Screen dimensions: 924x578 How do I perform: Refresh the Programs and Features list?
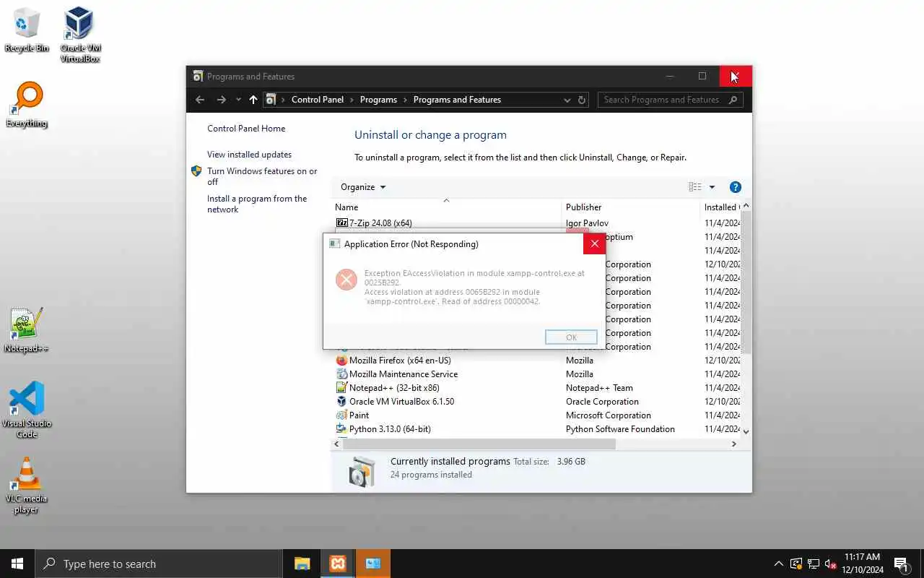pyautogui.click(x=582, y=100)
